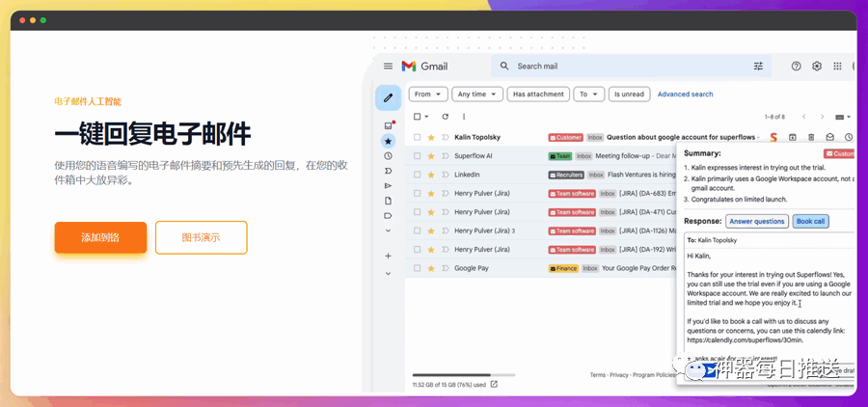Click the plus icon to create new label
Screen dimensions: 868x407
point(388,256)
